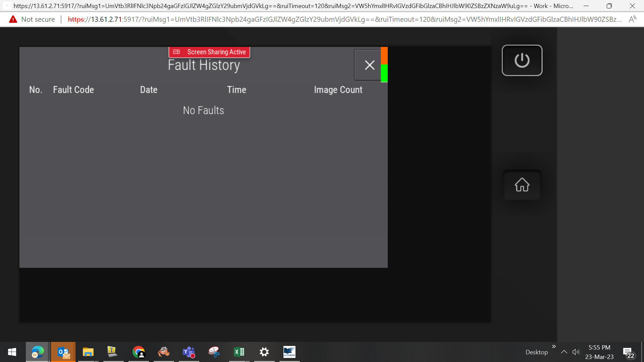644x362 pixels.
Task: Click the Image Count column header
Action: [338, 90]
